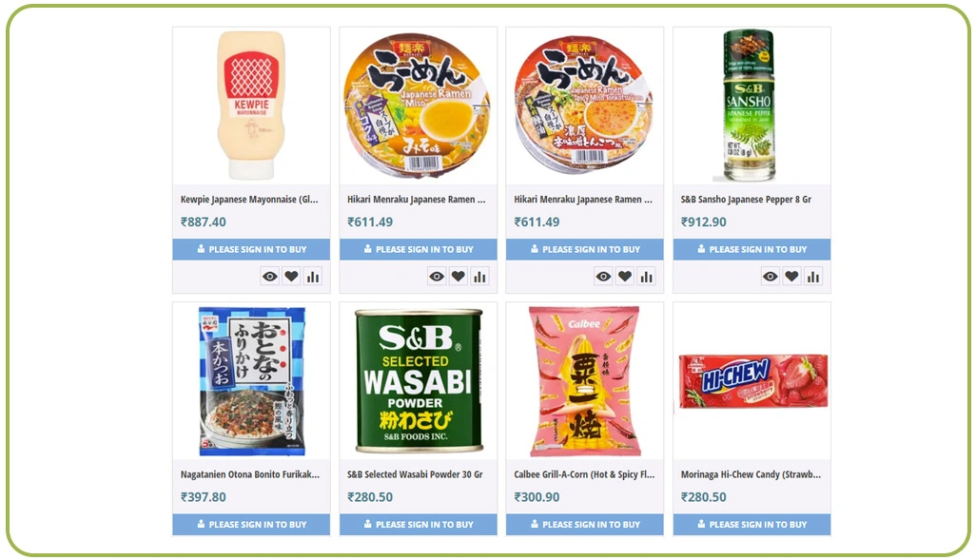Quick view S&B Sansho Pepper with eye icon
976x560 pixels.
click(771, 277)
